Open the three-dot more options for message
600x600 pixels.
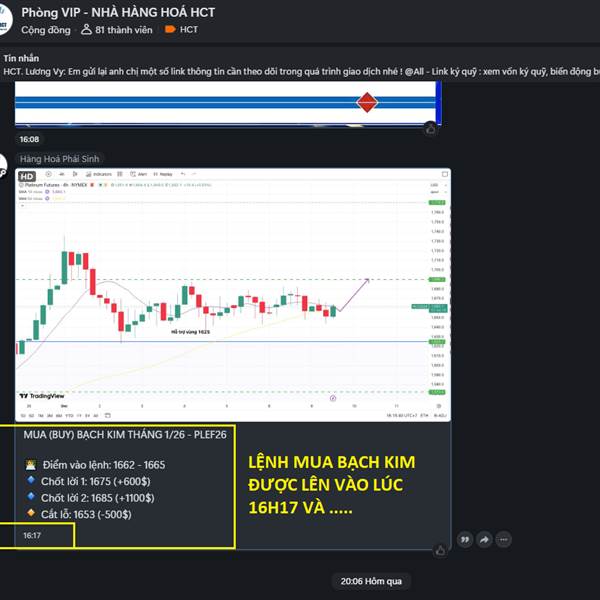[x=504, y=540]
